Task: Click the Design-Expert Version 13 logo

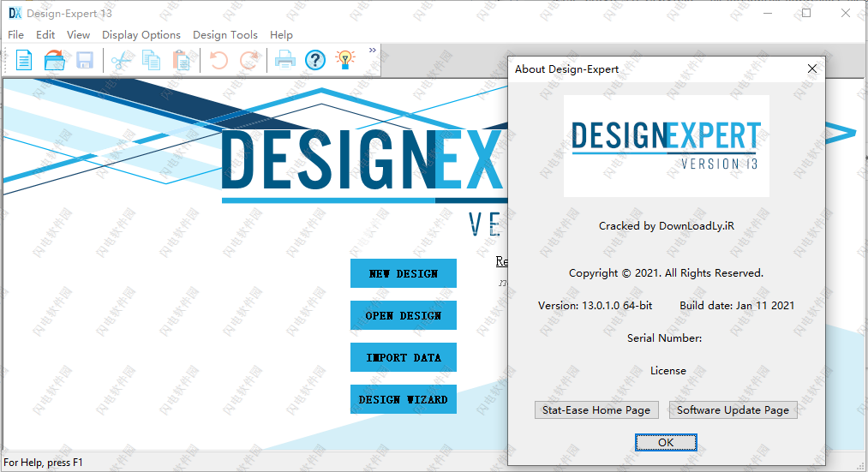Action: 667,146
